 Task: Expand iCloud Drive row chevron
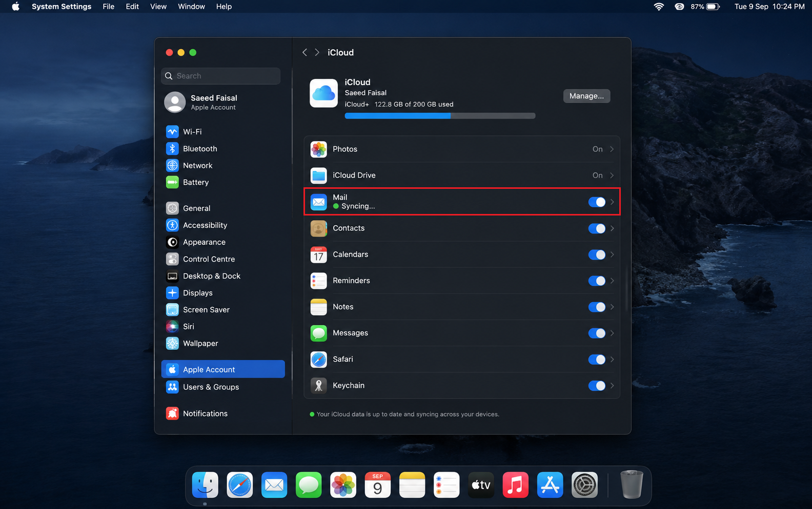tap(612, 175)
